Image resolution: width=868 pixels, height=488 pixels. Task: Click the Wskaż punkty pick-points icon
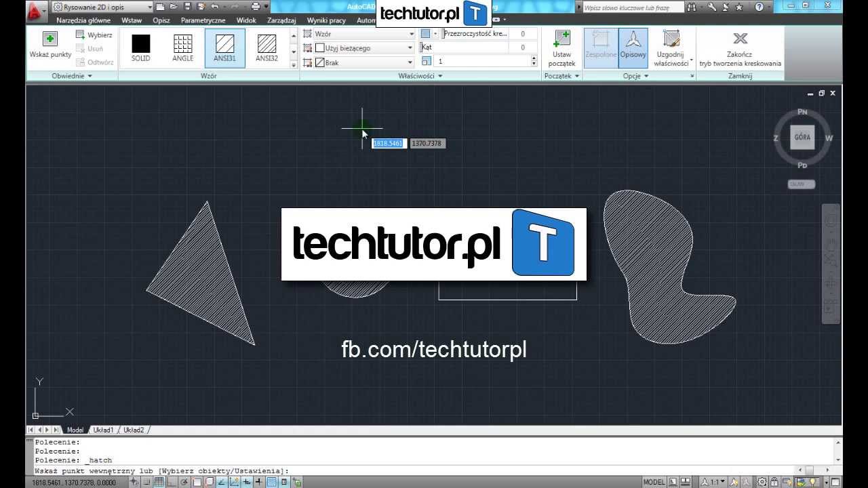coord(50,39)
